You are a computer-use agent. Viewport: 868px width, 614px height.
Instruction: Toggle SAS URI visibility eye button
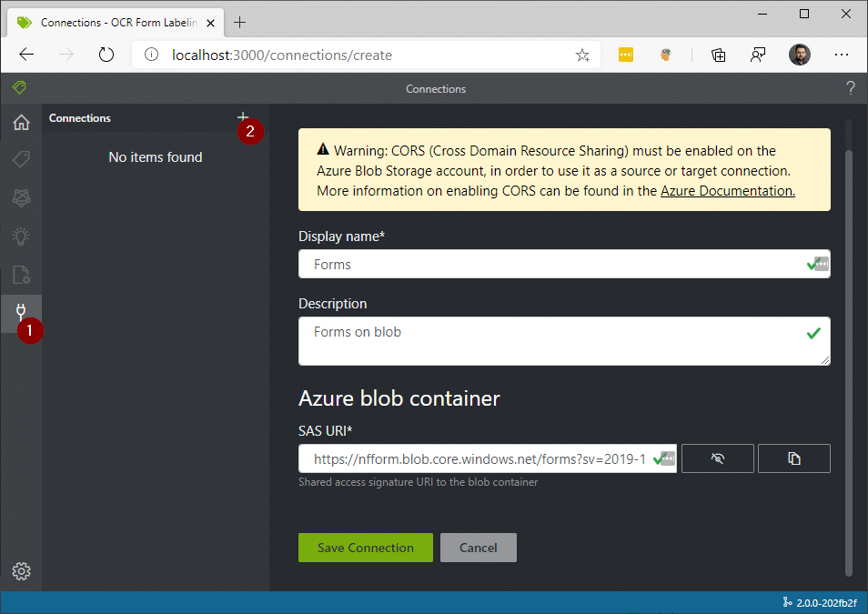[717, 458]
